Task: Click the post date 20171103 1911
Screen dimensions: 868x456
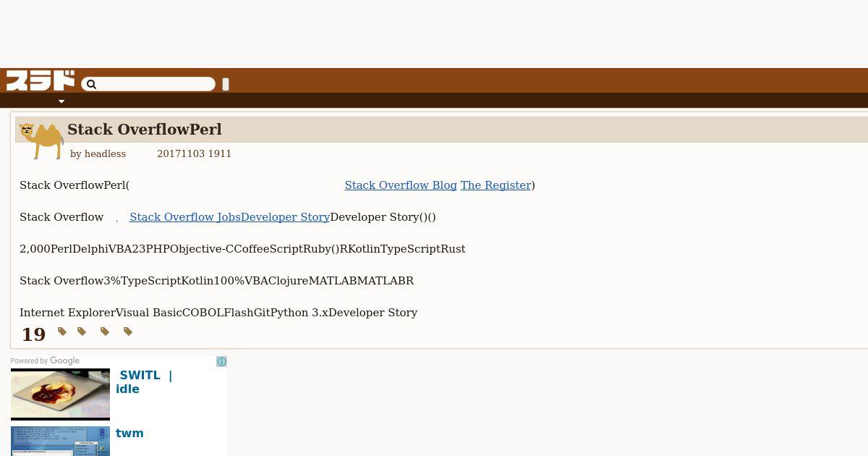Action: [x=194, y=154]
